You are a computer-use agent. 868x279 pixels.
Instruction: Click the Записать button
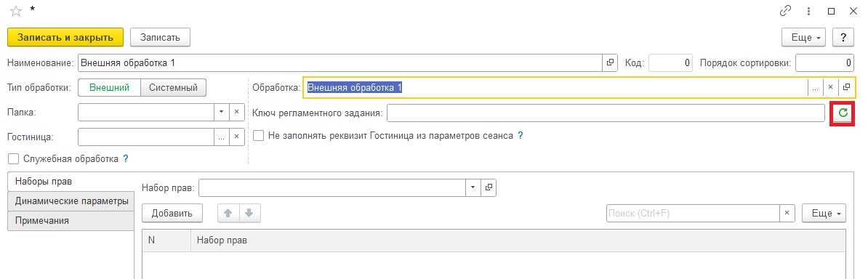pos(160,37)
